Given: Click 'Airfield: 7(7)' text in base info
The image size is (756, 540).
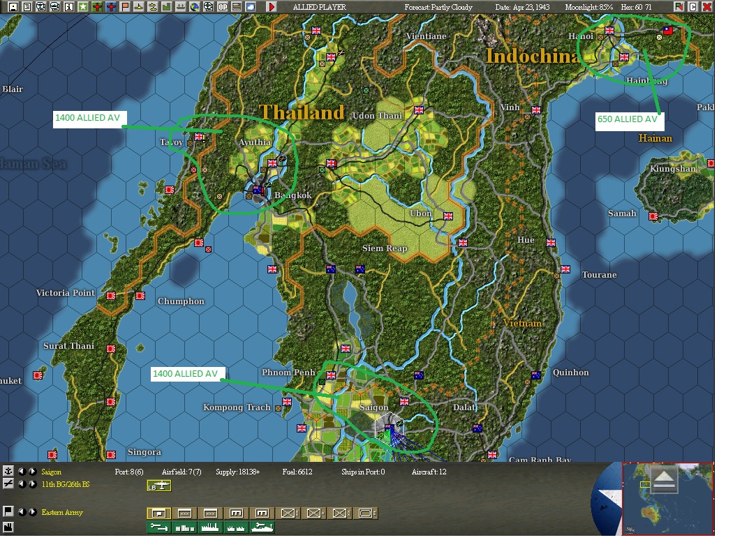Looking at the screenshot, I should [x=181, y=472].
